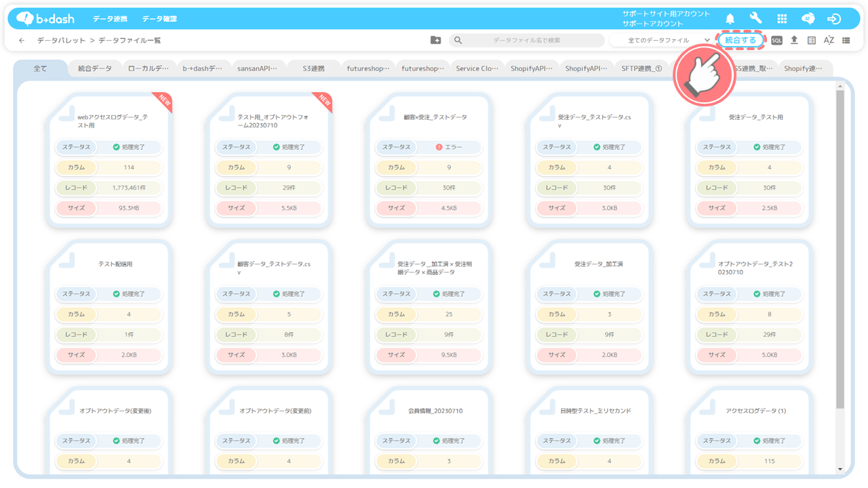Click column count 25
Viewport: 868px width, 488px height.
pos(449,314)
